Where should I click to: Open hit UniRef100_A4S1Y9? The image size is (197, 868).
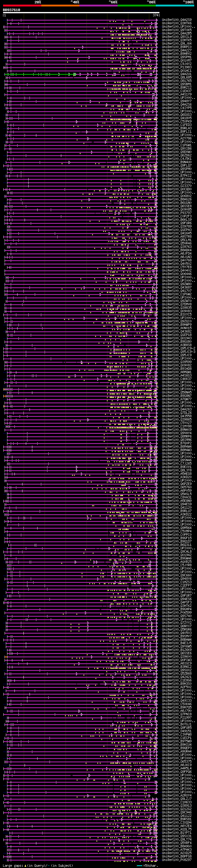pyautogui.click(x=177, y=94)
